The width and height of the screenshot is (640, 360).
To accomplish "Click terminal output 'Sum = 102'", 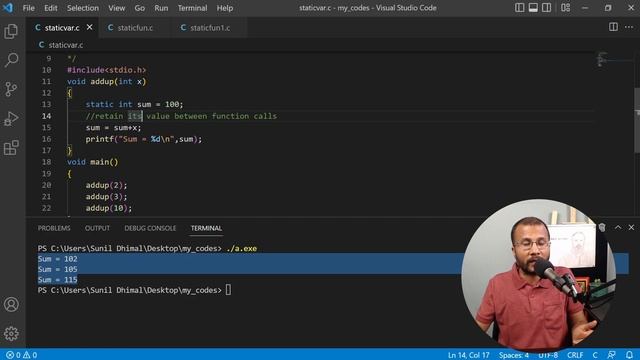I will (x=58, y=259).
